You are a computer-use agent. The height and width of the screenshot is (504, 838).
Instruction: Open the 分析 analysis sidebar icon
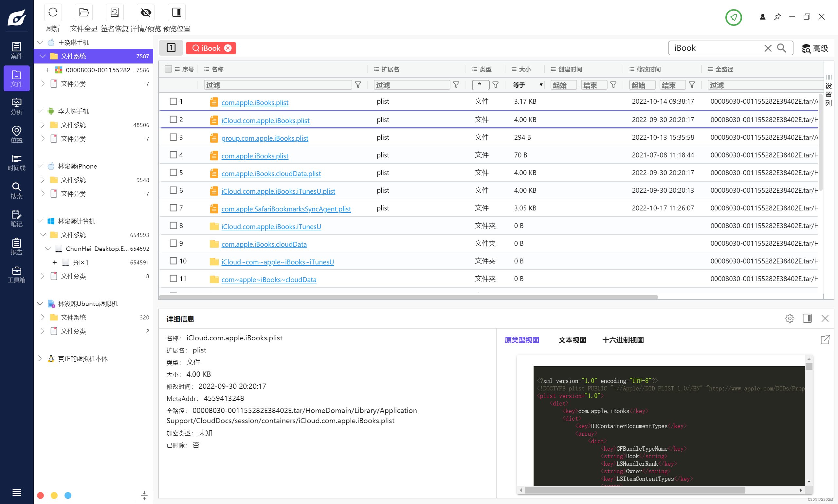coord(16,106)
